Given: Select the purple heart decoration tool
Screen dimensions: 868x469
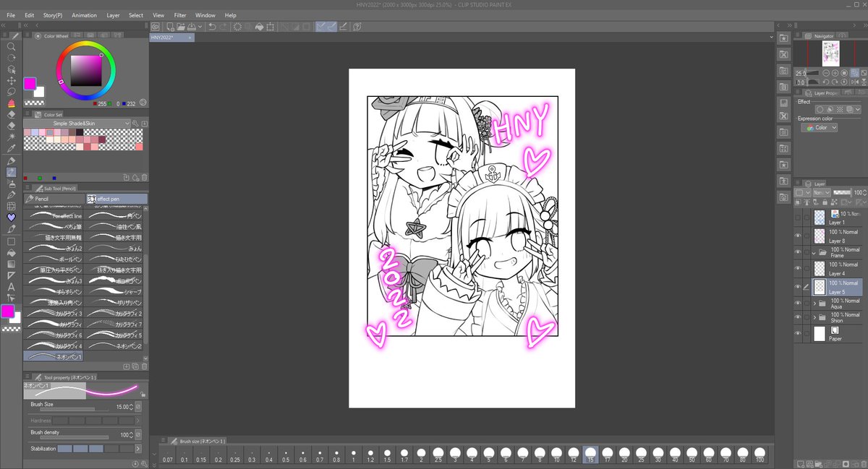Looking at the screenshot, I should (x=11, y=217).
